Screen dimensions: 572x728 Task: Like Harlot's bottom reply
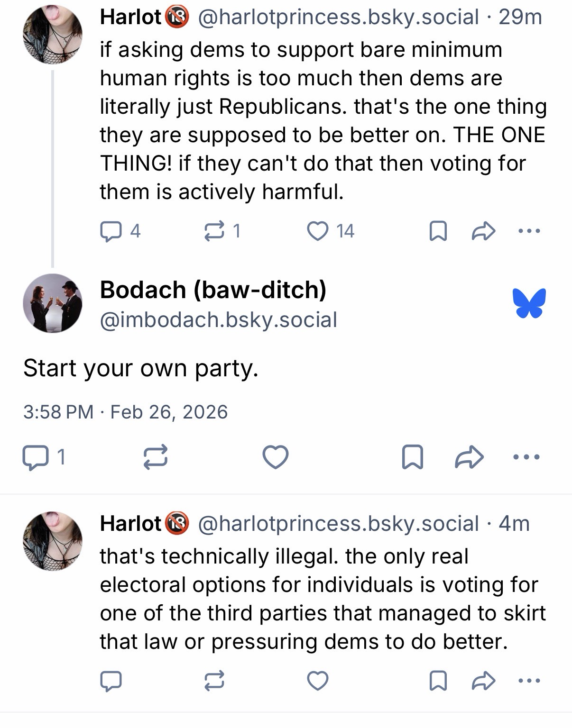317,681
